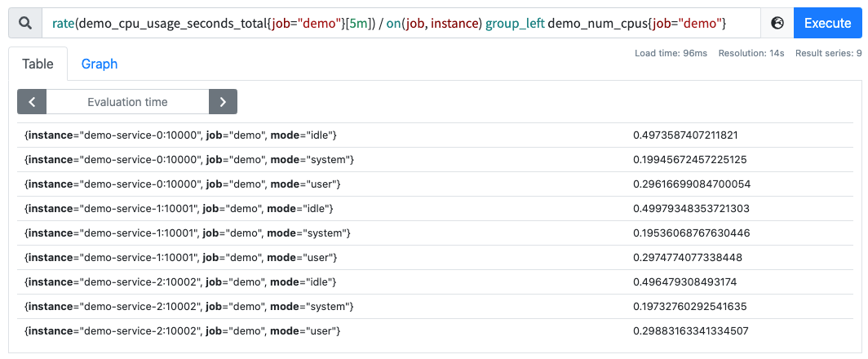This screenshot has width=868, height=359.
Task: Click the magnifying glass search icon
Action: coord(25,24)
